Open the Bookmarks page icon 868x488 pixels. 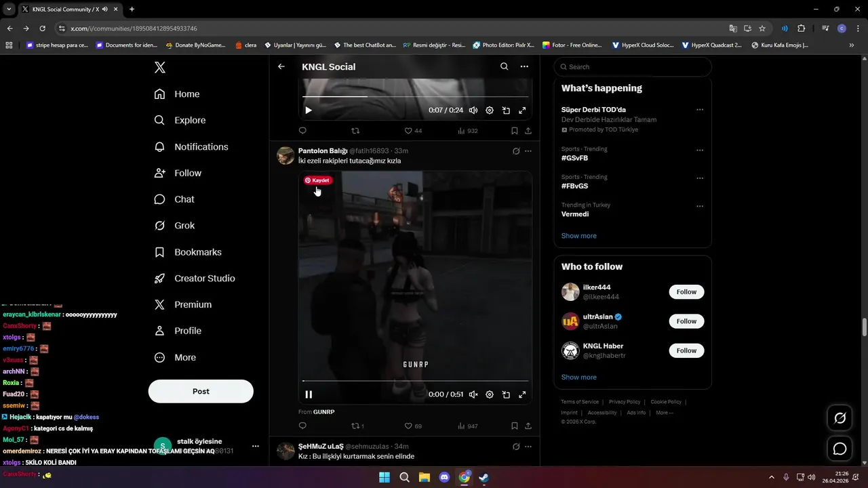coord(159,252)
